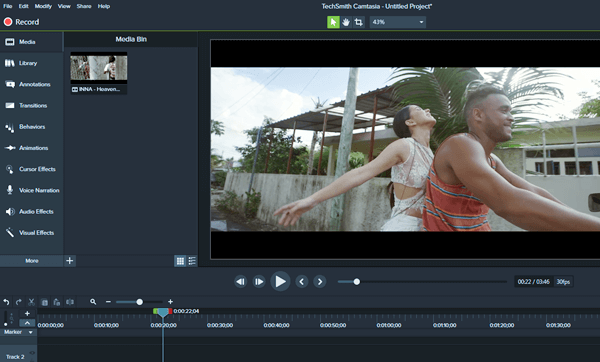Open the Audio Effects panel
The width and height of the screenshot is (600, 362).
tap(31, 212)
